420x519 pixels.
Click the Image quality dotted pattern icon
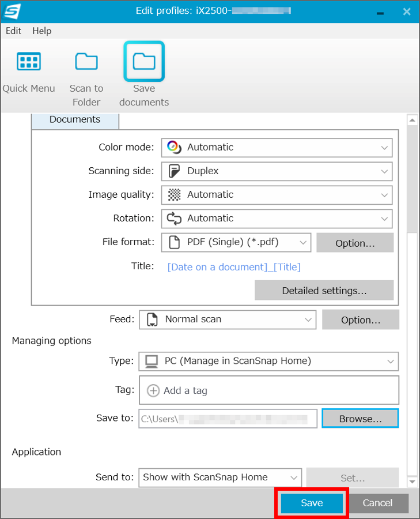click(x=174, y=195)
